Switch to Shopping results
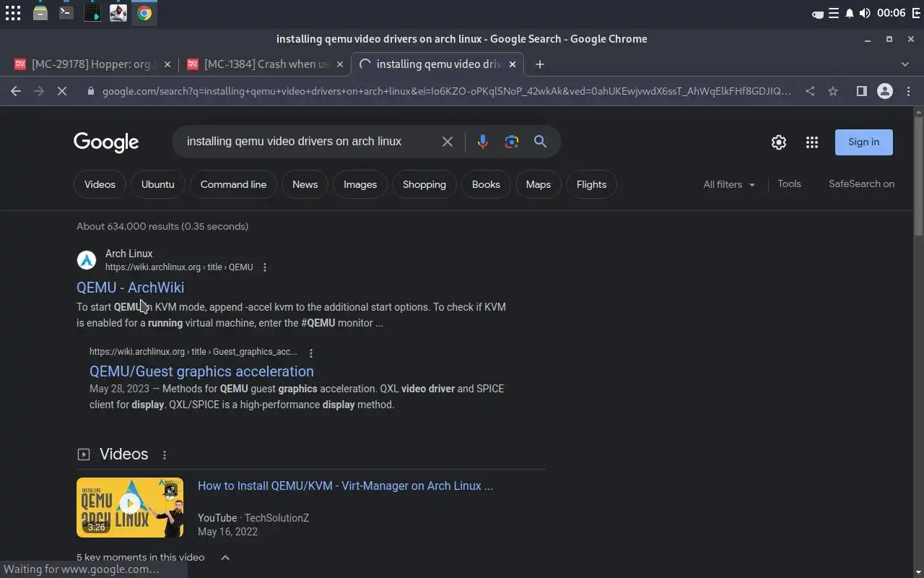 (x=424, y=184)
